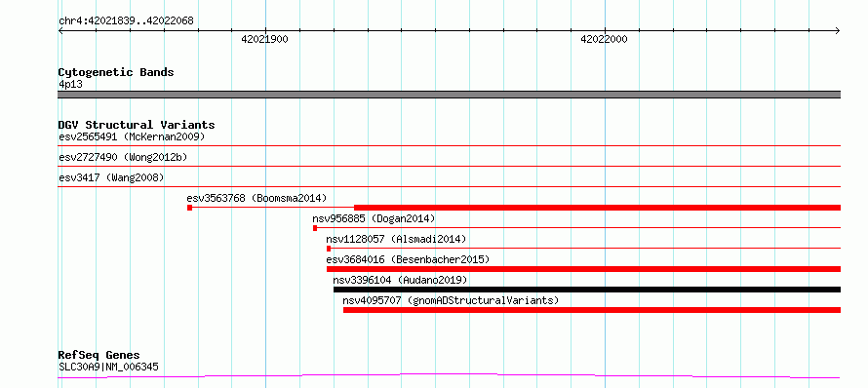This screenshot has height=388, width=868.
Task: Open variant esv2565491 (McKernan2009)
Action: point(132,136)
